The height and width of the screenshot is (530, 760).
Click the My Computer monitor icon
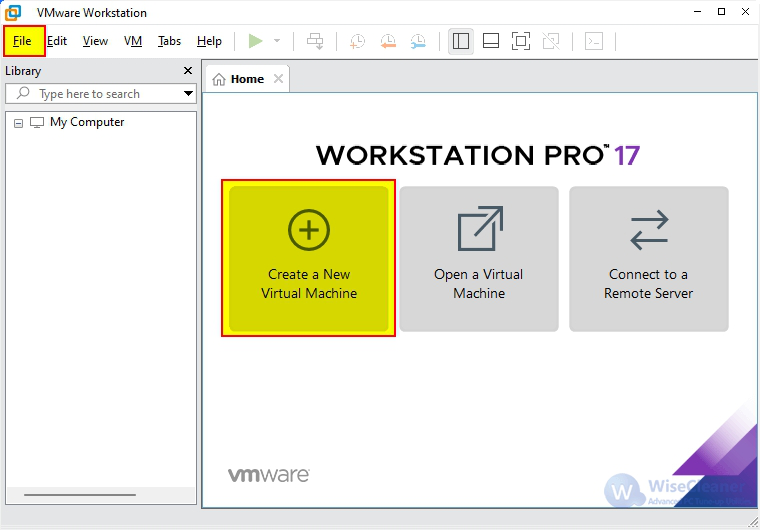[x=37, y=122]
